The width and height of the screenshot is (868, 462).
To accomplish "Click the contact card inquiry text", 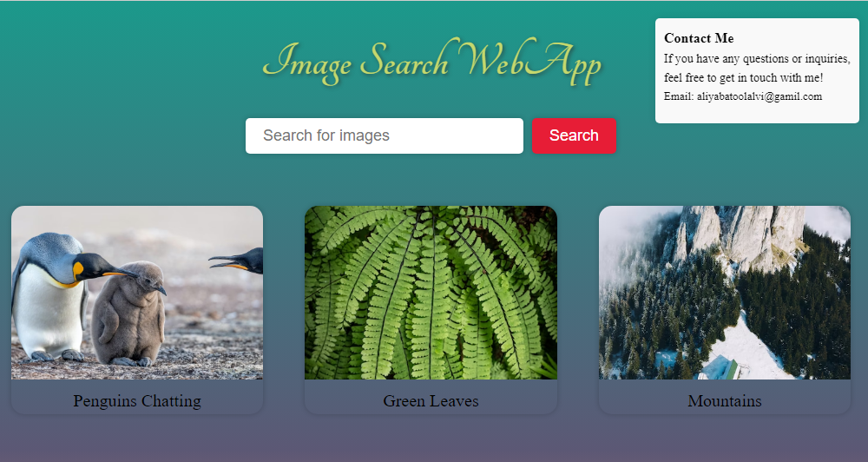I will point(757,68).
